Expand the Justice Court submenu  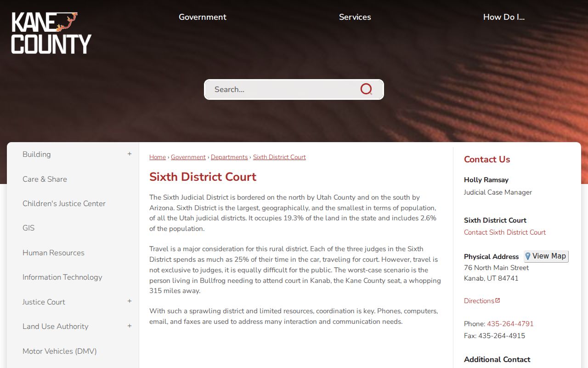pos(130,301)
